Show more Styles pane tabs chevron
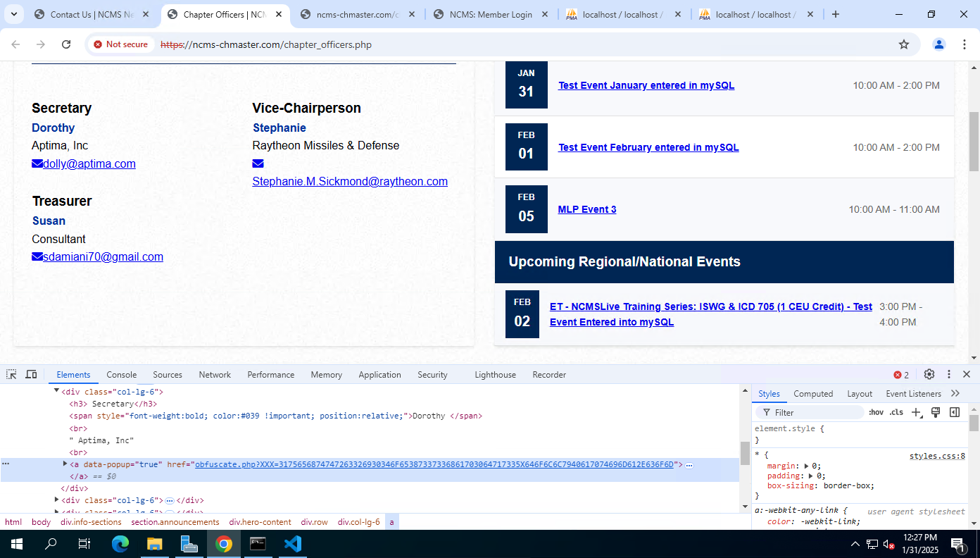This screenshot has width=980, height=558. click(955, 393)
